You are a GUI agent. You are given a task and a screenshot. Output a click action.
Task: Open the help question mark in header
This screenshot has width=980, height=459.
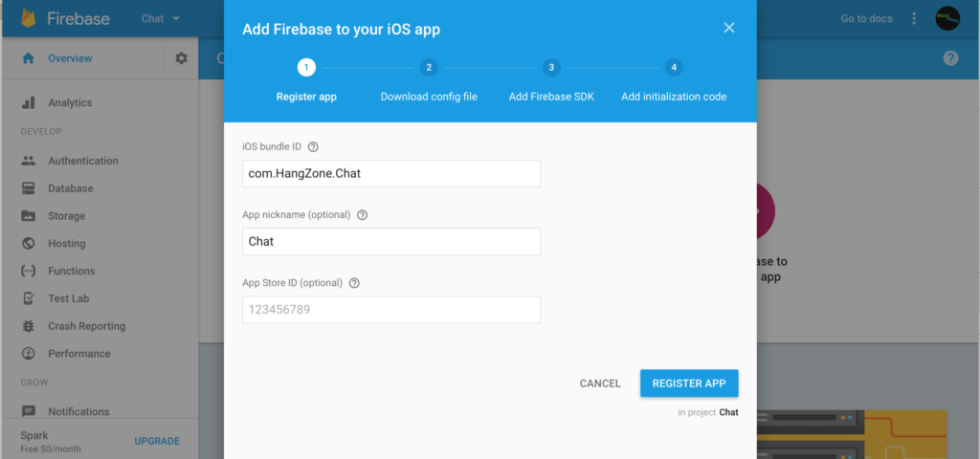click(950, 58)
